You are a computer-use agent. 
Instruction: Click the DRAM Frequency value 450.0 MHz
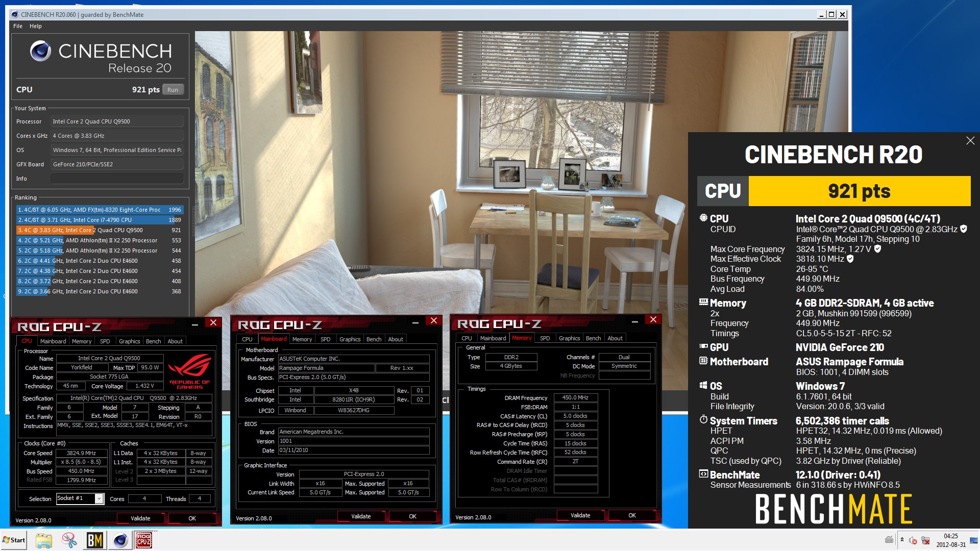[575, 397]
